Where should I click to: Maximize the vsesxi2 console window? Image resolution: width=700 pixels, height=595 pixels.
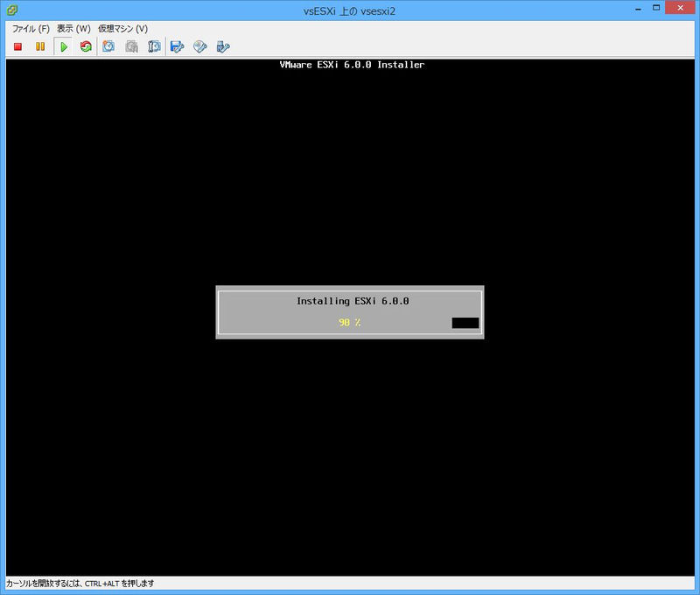pyautogui.click(x=656, y=8)
